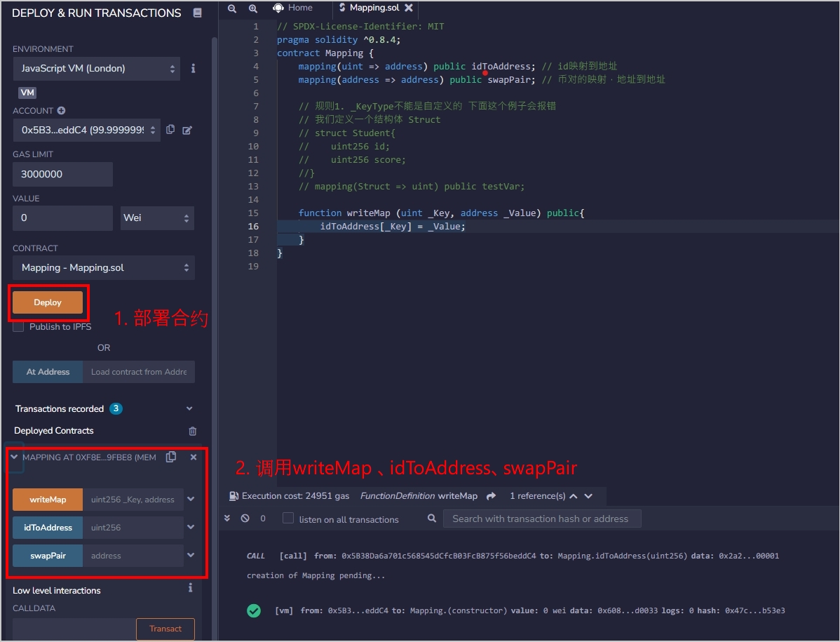Expand the terminal with the double chevron
840x642 pixels.
click(227, 519)
